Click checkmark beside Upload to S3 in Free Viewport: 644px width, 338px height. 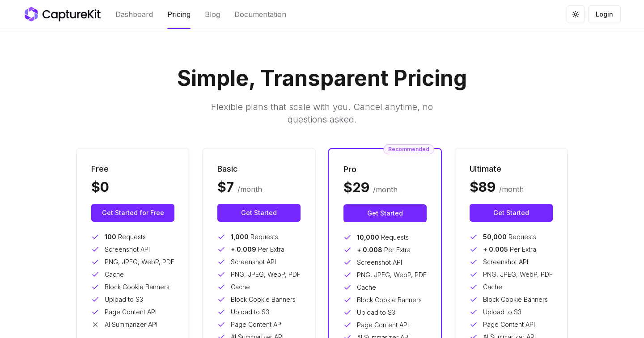[95, 300]
